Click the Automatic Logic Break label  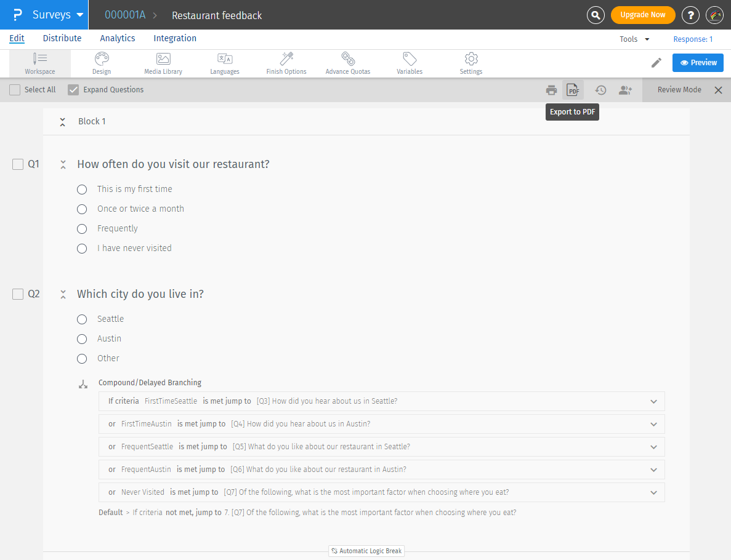click(366, 551)
